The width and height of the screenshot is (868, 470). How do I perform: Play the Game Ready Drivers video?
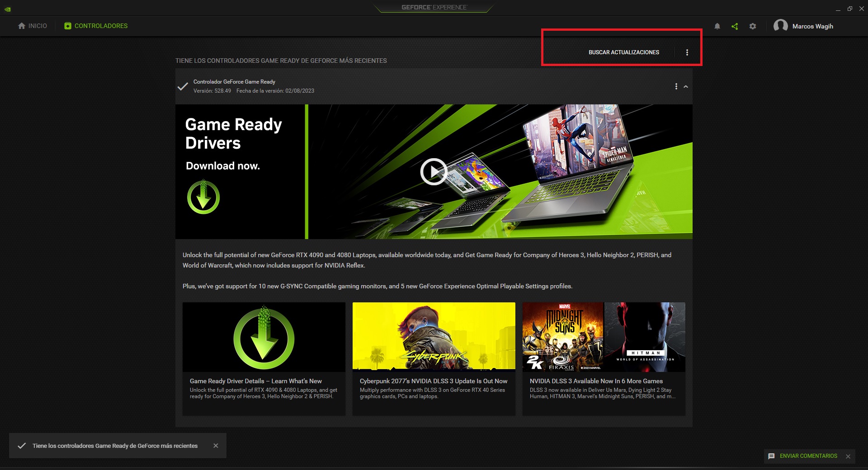point(434,172)
